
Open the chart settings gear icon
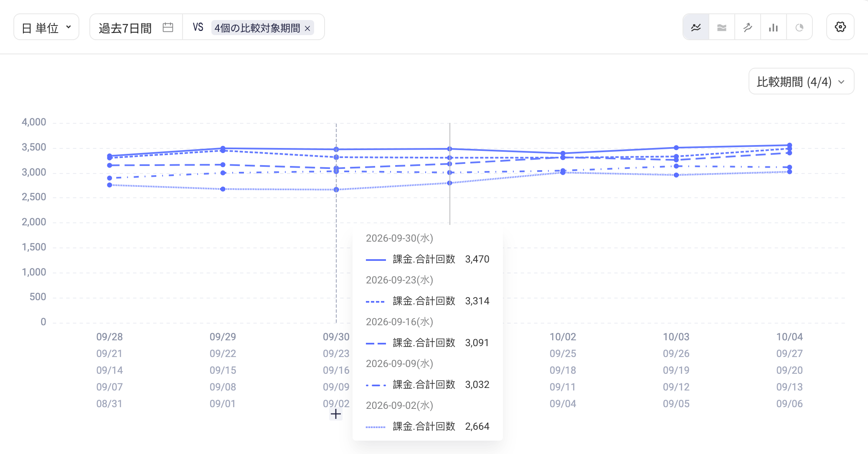(840, 27)
